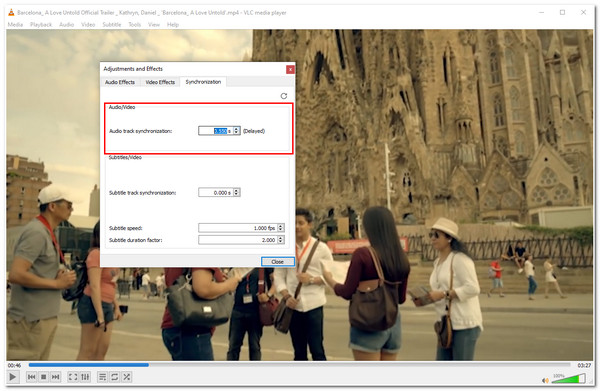Adjust the audio track synchronization stepper arrows
Image resolution: width=600 pixels, height=391 pixels.
pos(236,131)
